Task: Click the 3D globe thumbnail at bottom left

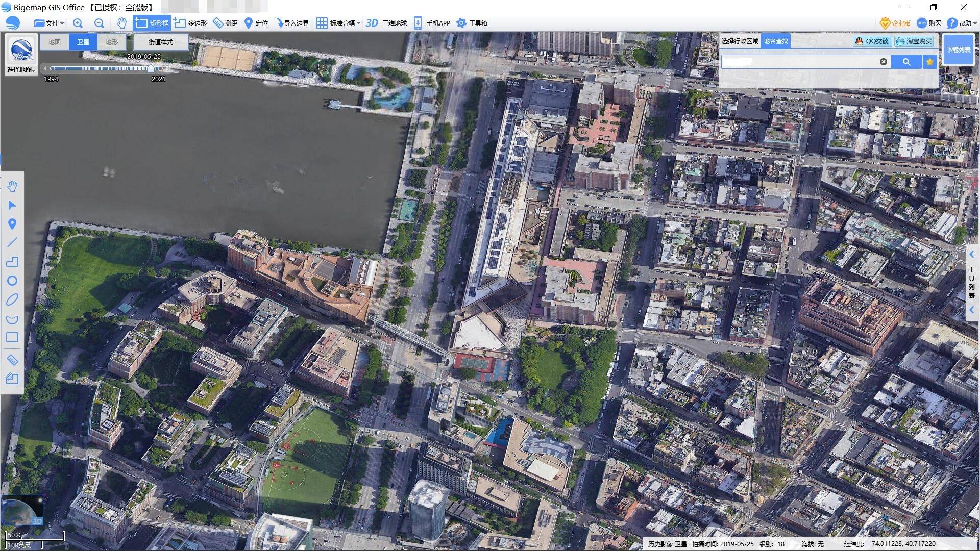Action: [x=22, y=511]
